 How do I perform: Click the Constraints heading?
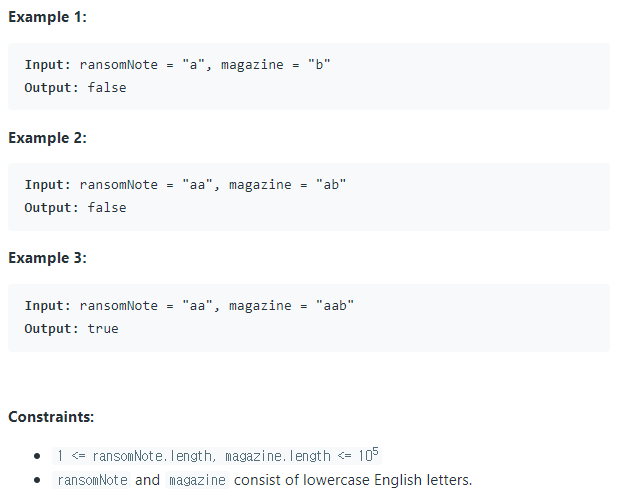(51, 417)
